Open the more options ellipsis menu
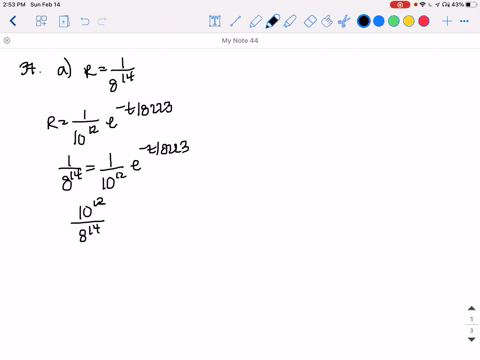Viewport: 480px width, 360px height. pyautogui.click(x=464, y=21)
